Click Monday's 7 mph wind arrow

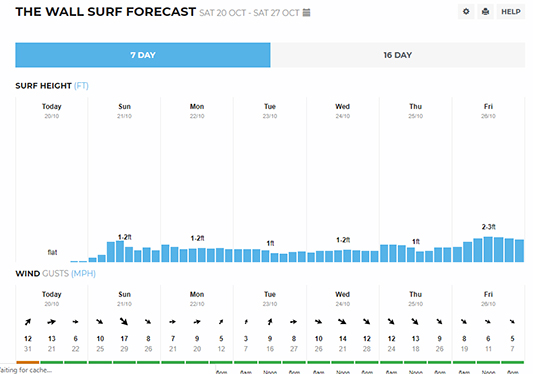tap(173, 321)
